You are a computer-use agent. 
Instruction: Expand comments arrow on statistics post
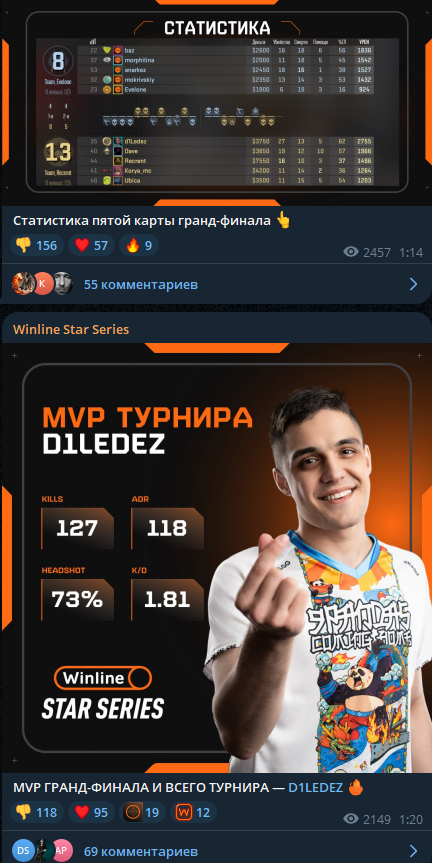coord(413,284)
